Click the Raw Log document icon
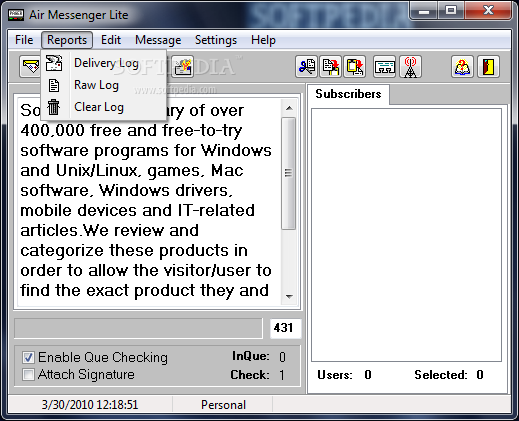 tap(54, 85)
